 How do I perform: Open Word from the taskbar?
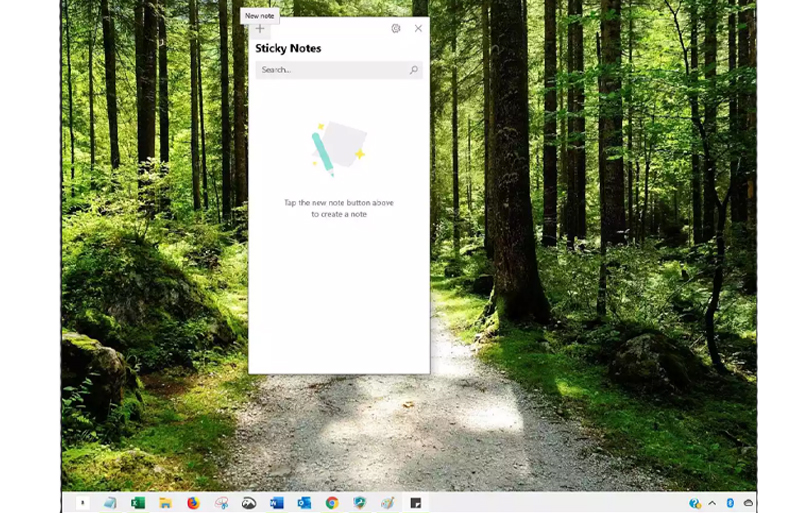[277, 503]
